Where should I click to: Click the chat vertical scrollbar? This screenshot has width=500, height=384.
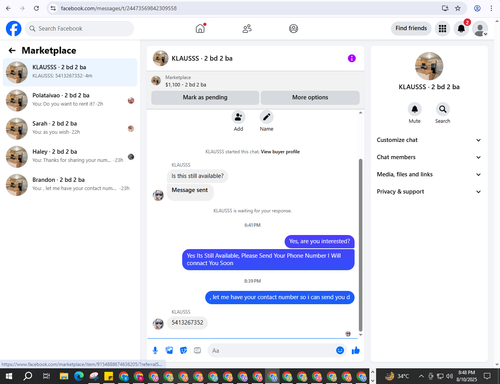[x=360, y=245]
